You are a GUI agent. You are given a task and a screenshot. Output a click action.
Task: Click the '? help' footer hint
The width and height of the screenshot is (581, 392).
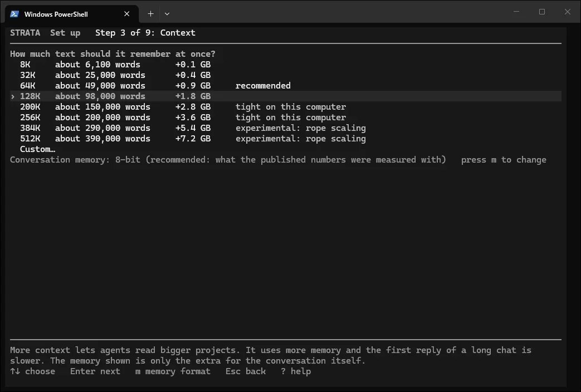[x=296, y=371]
